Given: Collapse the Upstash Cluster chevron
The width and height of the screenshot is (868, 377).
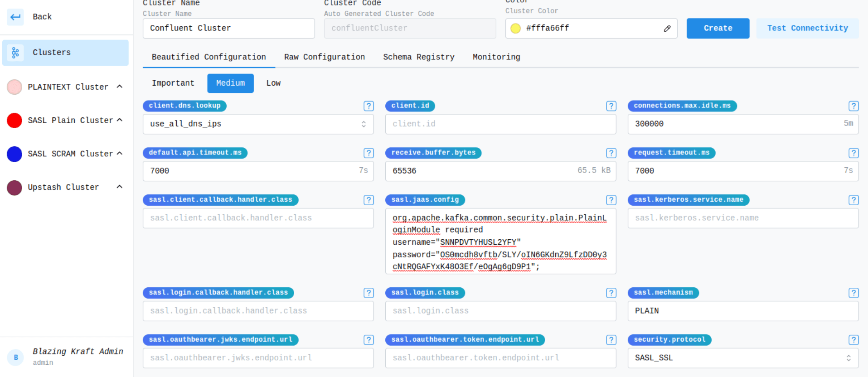Looking at the screenshot, I should [x=120, y=187].
